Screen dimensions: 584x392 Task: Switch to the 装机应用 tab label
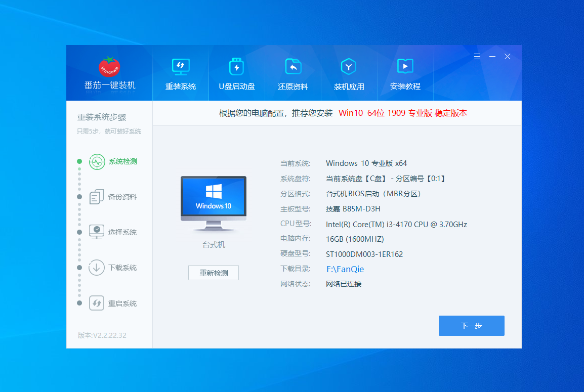point(349,86)
